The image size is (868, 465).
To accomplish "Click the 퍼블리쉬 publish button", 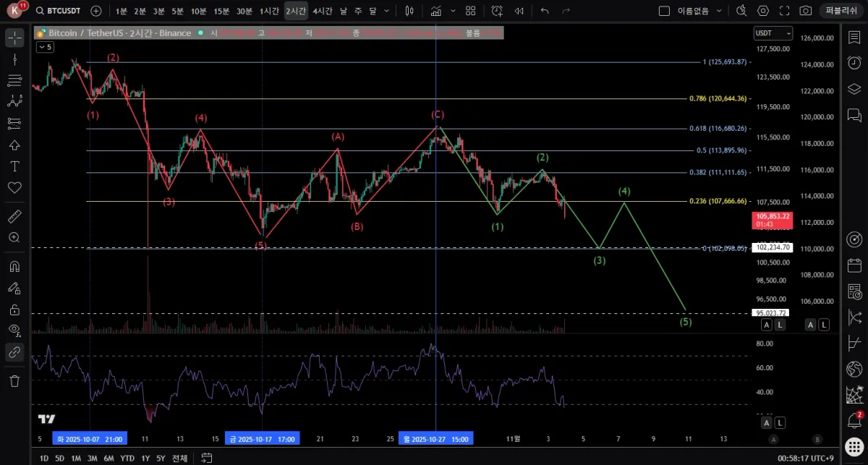I will [x=841, y=11].
